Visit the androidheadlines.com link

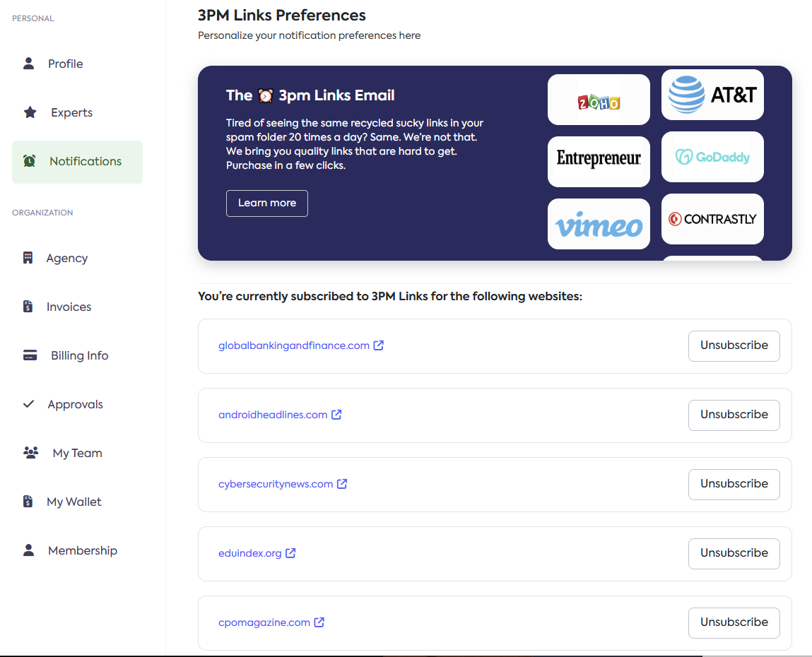273,415
